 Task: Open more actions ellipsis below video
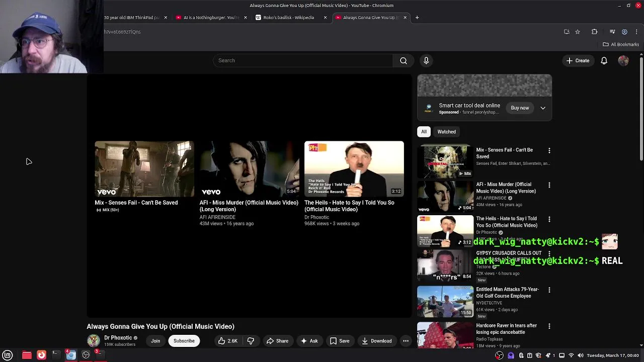tap(406, 341)
